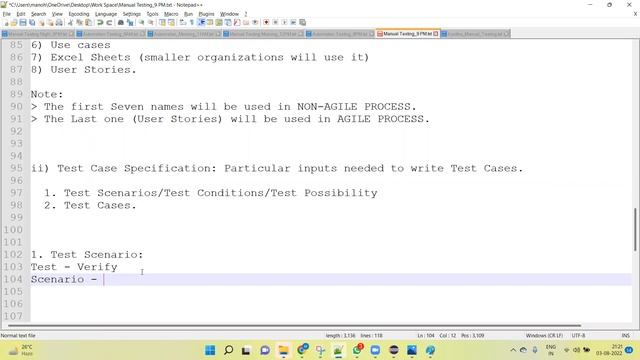
Task: Open the taskbar Search icon
Action: point(229,350)
